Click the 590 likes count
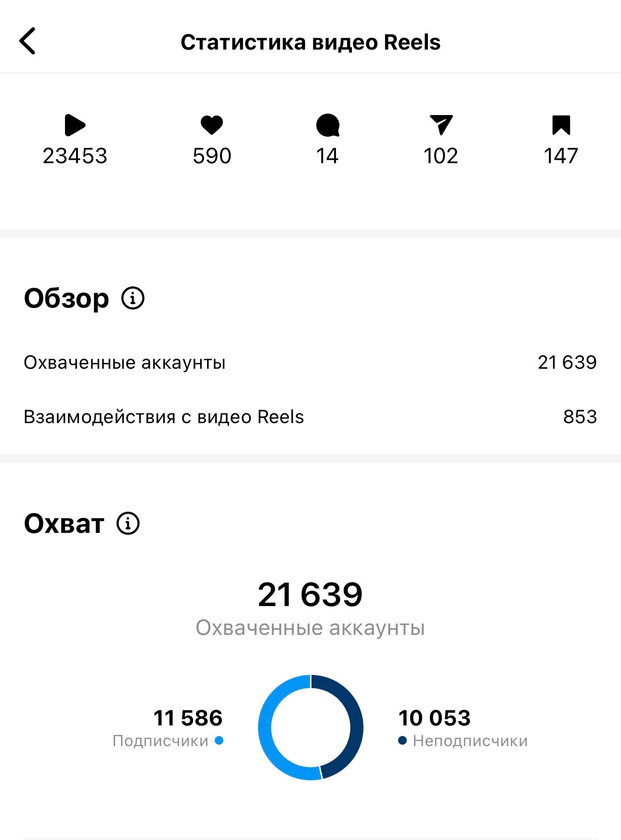This screenshot has height=840, width=621. [212, 156]
